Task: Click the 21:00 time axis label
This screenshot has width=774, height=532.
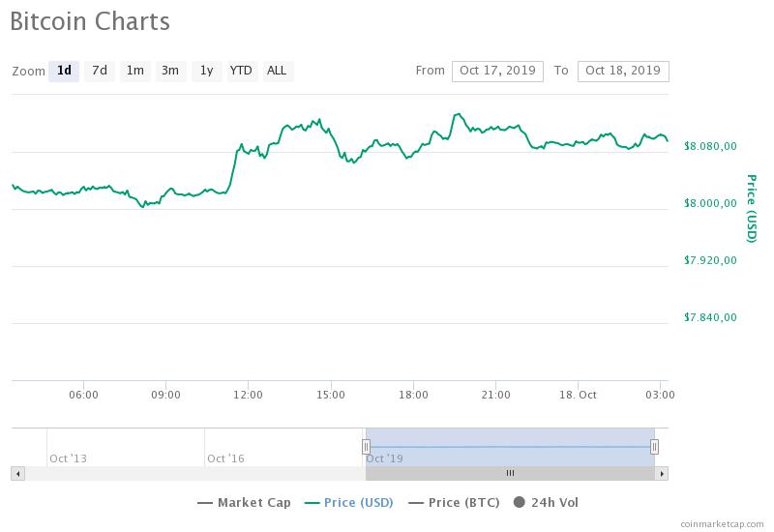Action: point(496,395)
